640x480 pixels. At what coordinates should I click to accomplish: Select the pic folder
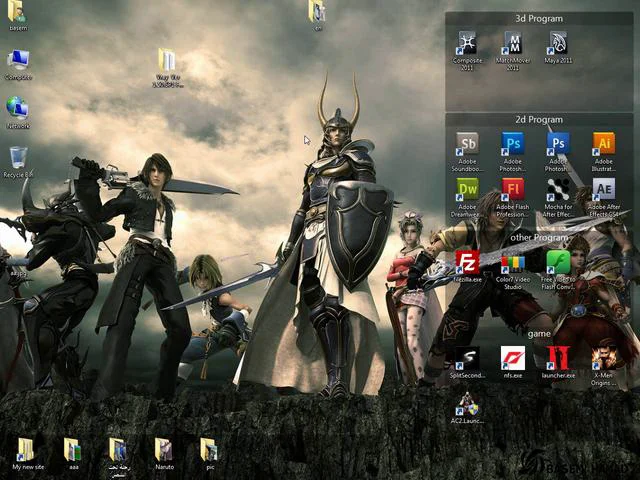210,454
